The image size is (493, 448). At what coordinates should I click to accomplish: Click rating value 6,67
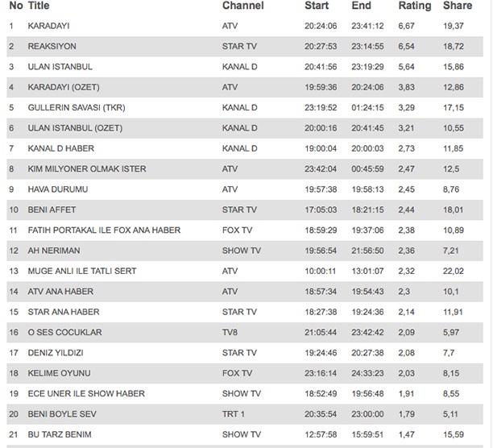[x=406, y=26]
